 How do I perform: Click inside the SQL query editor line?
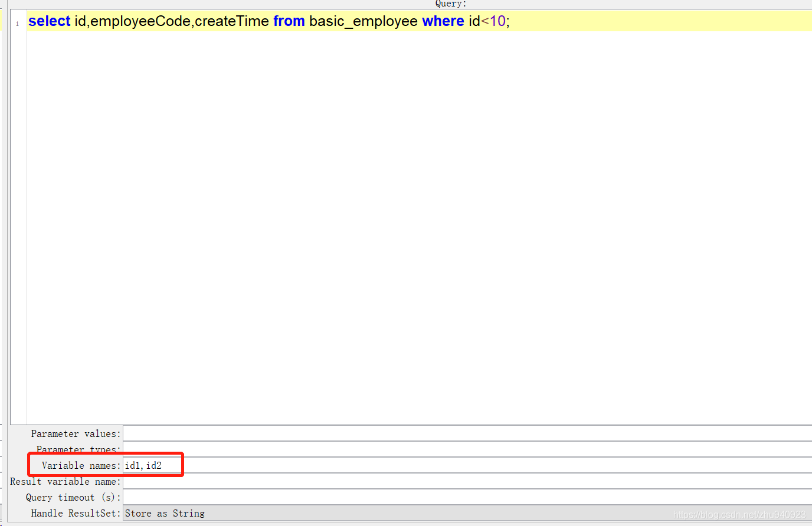[419, 21]
